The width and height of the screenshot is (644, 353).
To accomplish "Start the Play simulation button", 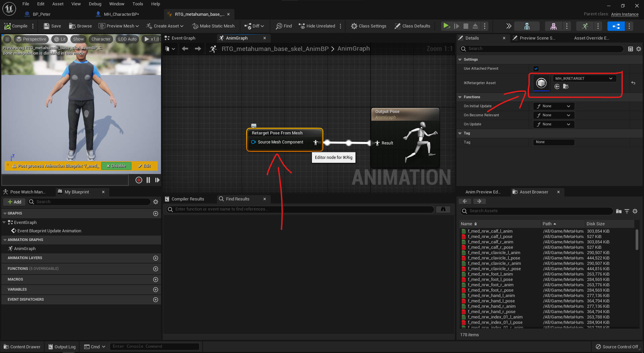I will tap(446, 26).
